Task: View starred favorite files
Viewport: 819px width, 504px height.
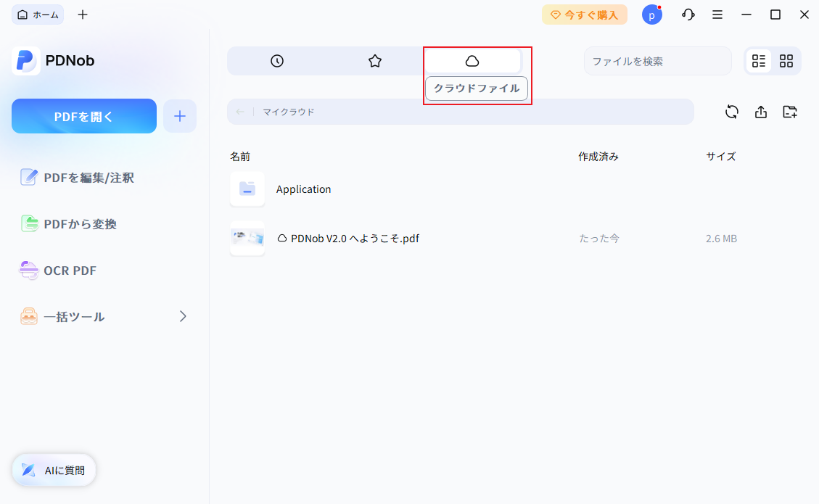Action: click(x=375, y=61)
